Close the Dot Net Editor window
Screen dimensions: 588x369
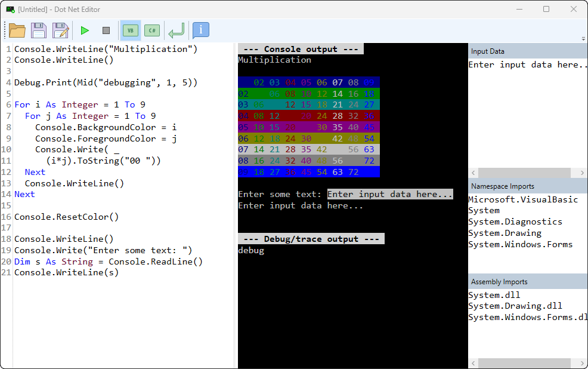tap(573, 10)
